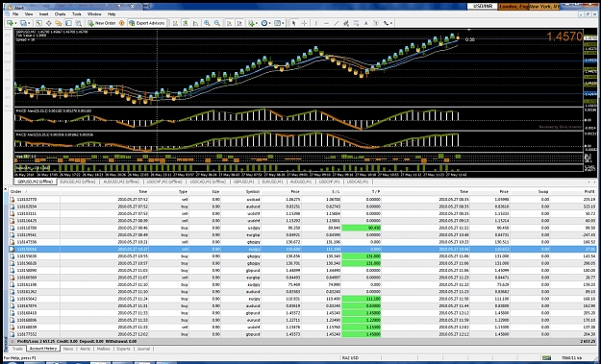Open the Trade tab in Terminal
Image resolution: width=601 pixels, height=364 pixels.
17,349
